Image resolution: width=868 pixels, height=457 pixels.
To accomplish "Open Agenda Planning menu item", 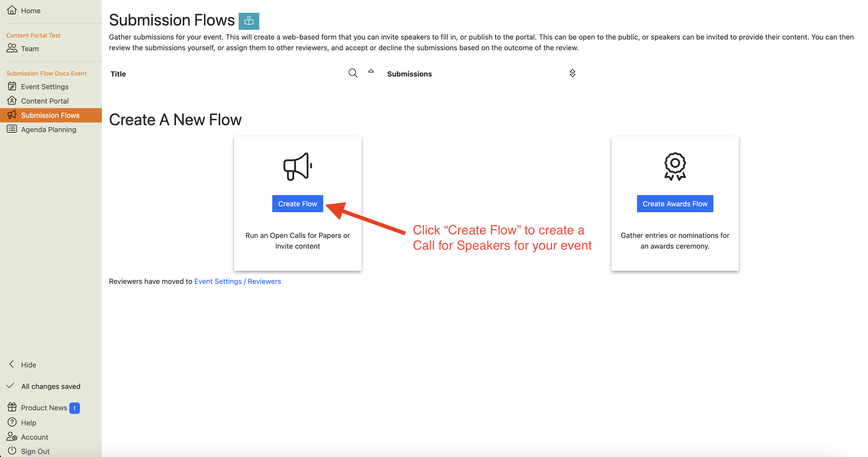I will coord(49,130).
